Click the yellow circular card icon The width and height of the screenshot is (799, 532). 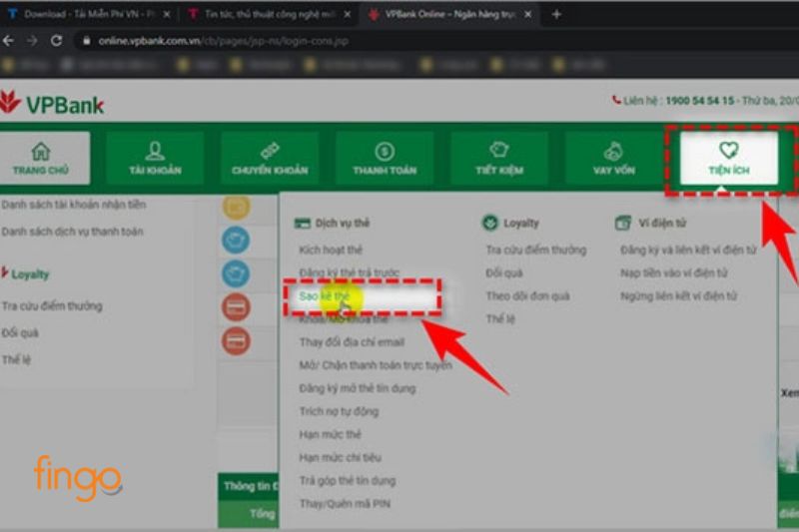click(236, 207)
